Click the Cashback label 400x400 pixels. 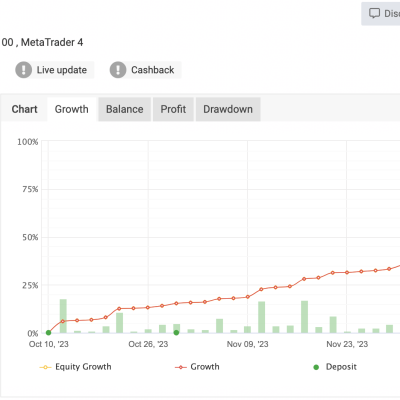153,70
